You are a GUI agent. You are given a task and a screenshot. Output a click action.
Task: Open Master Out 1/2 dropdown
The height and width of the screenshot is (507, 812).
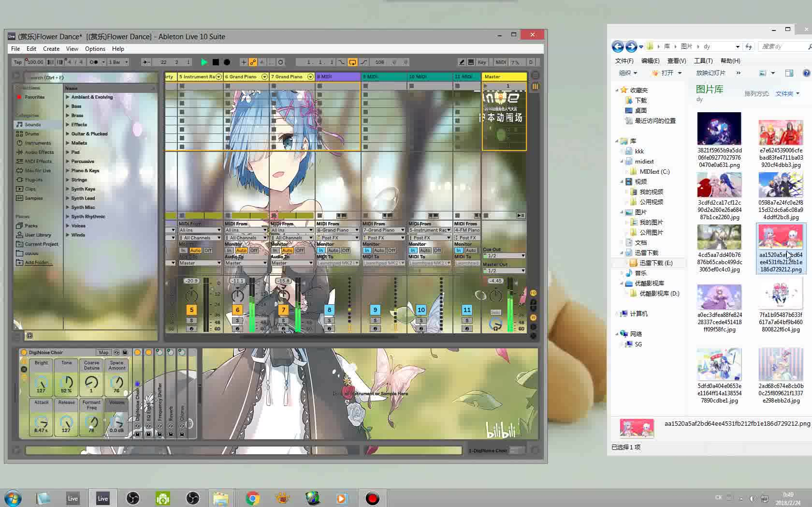click(x=504, y=270)
